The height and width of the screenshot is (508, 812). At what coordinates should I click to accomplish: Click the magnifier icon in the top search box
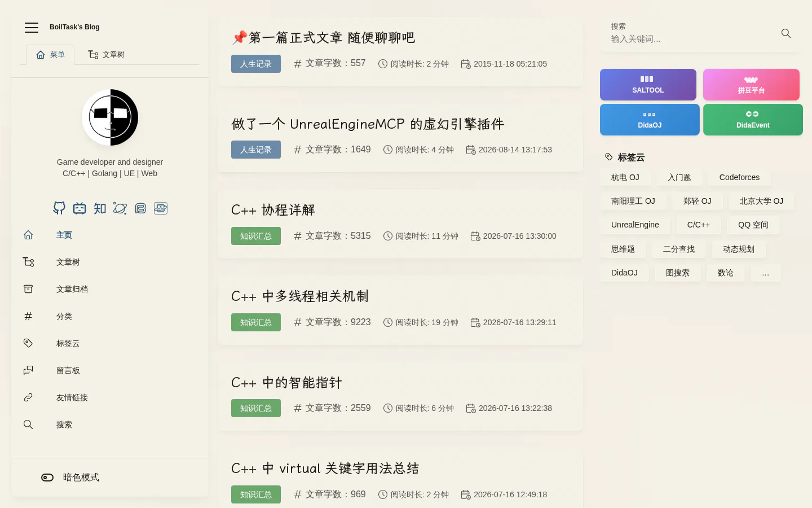(786, 33)
